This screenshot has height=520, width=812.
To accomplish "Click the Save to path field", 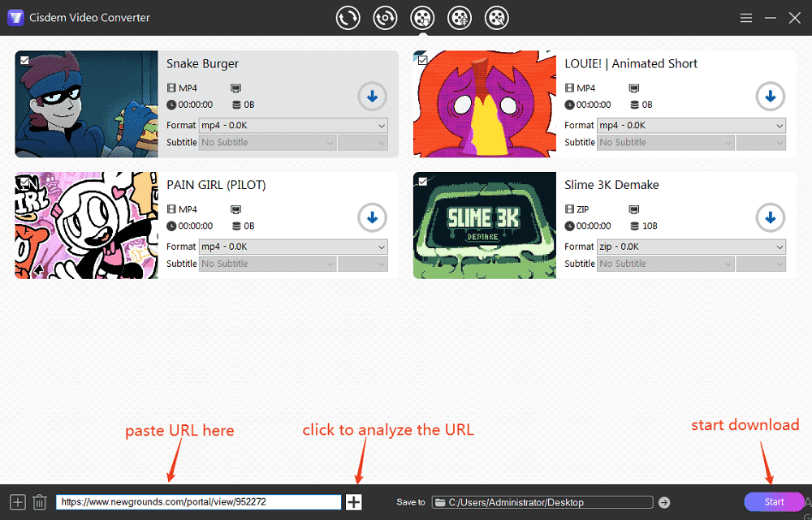I will pos(542,502).
